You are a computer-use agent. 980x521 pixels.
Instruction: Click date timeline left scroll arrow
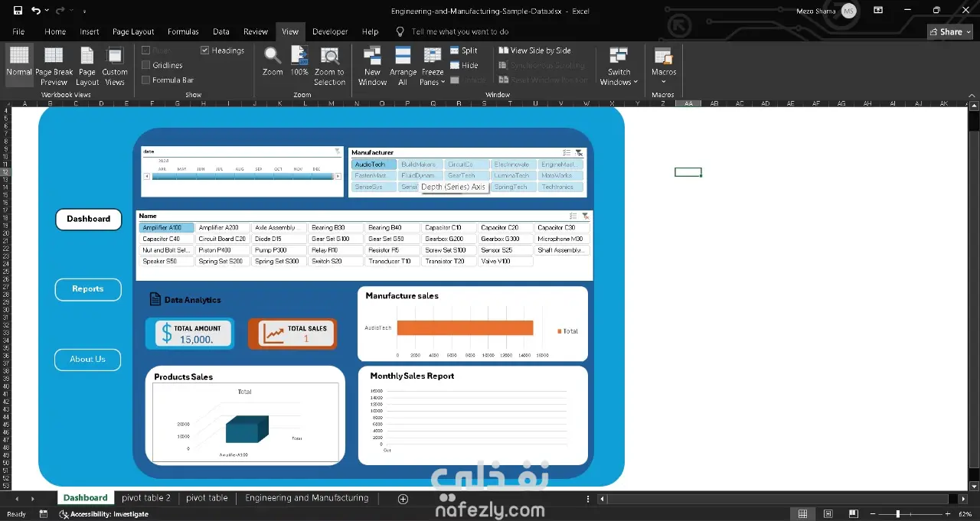(x=146, y=177)
